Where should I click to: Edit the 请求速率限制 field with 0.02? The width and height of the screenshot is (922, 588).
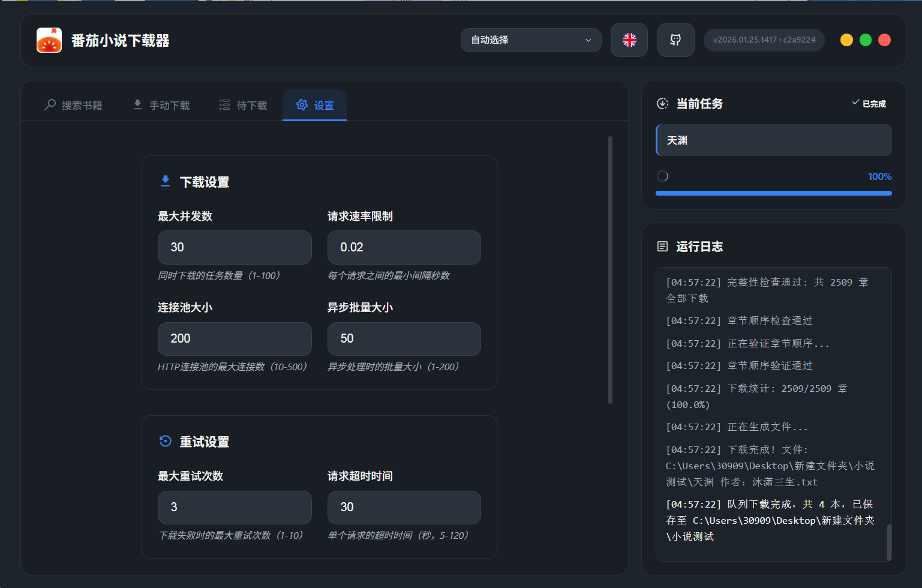click(404, 247)
